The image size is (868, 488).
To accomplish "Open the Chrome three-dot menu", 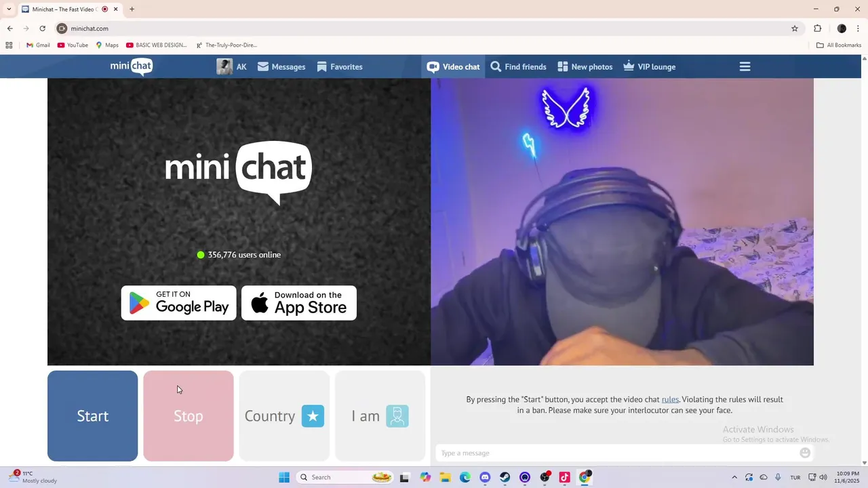I will point(859,28).
